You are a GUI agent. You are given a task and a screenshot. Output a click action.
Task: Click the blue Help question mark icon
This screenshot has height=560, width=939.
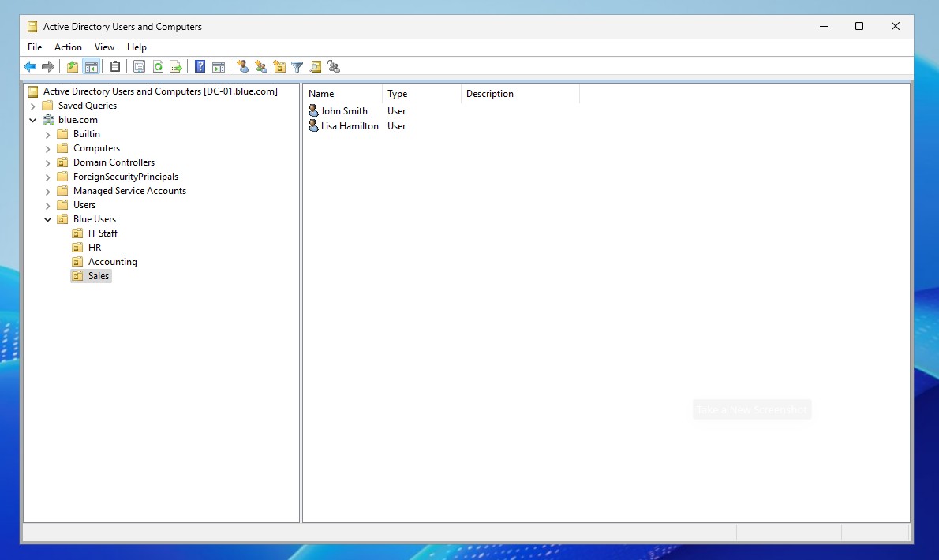click(200, 67)
